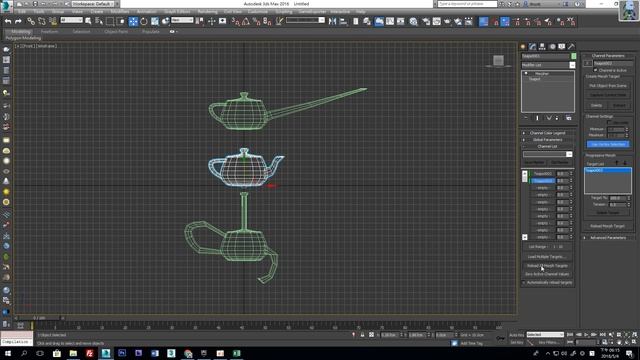Image resolution: width=640 pixels, height=360 pixels.
Task: Select the highlighted second morph channel
Action: coord(543,181)
